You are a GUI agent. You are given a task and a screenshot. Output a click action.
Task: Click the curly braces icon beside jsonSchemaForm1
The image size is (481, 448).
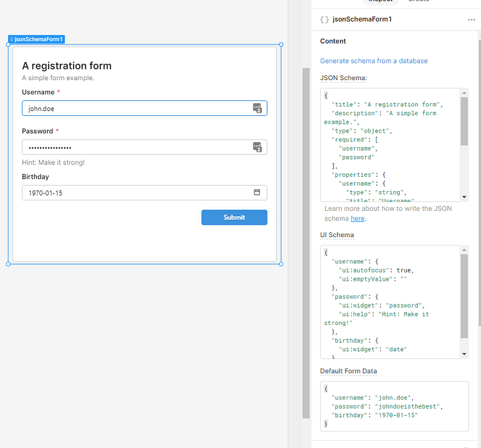click(324, 20)
